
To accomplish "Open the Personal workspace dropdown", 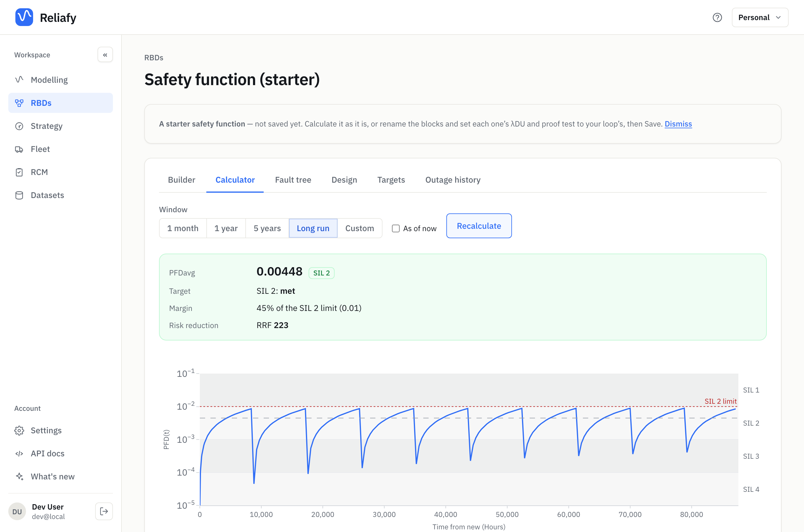I will 760,17.
